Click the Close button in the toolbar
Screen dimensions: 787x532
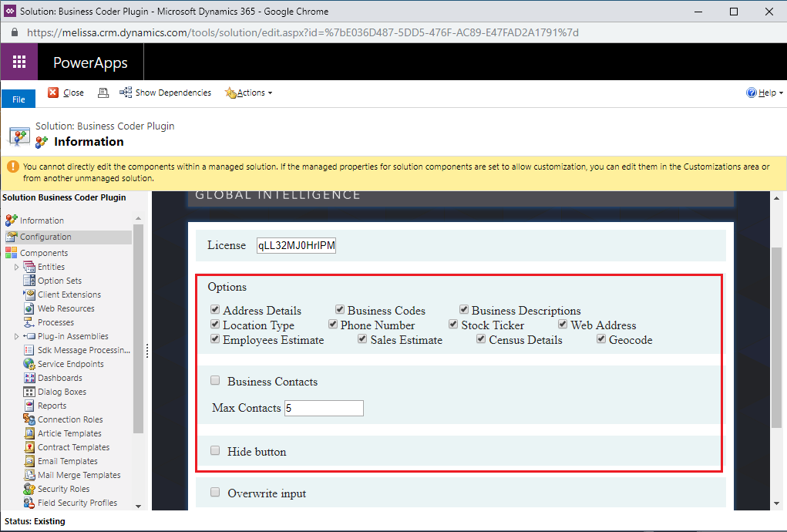(66, 93)
